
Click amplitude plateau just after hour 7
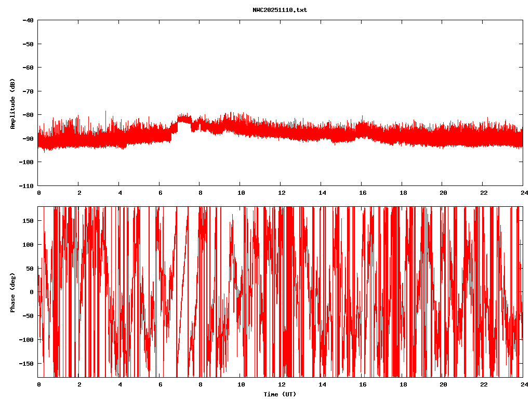pyautogui.click(x=183, y=119)
